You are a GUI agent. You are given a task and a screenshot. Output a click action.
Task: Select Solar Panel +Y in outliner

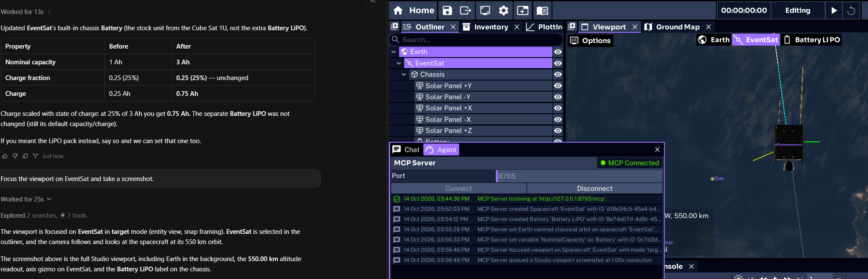pyautogui.click(x=483, y=86)
